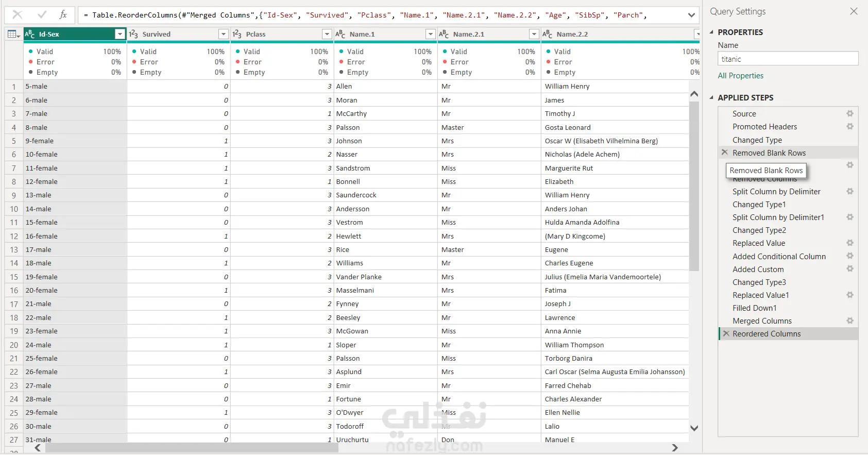The image size is (868, 455).
Task: Delete the Reordered Columns step via X icon
Action: [726, 333]
